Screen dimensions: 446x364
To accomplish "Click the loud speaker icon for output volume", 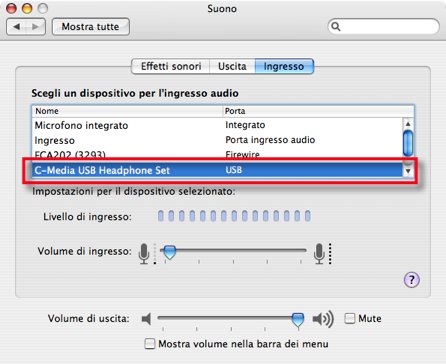I will click(x=323, y=319).
